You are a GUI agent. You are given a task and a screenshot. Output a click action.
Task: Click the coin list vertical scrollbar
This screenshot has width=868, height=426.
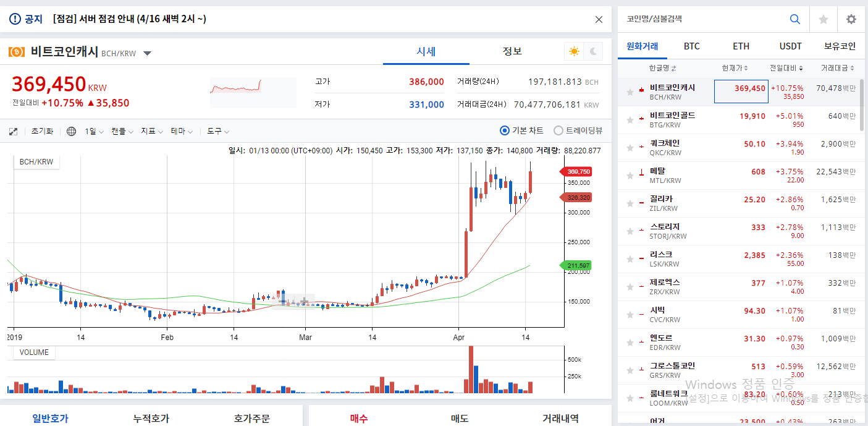(x=862, y=105)
